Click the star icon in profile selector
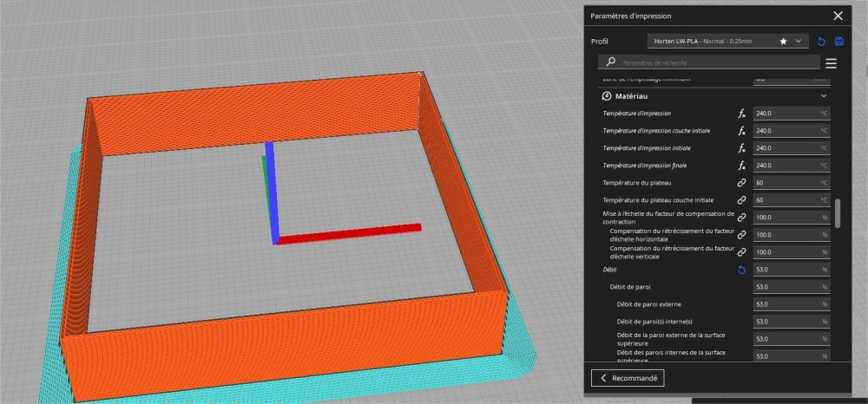The width and height of the screenshot is (868, 404). point(783,42)
